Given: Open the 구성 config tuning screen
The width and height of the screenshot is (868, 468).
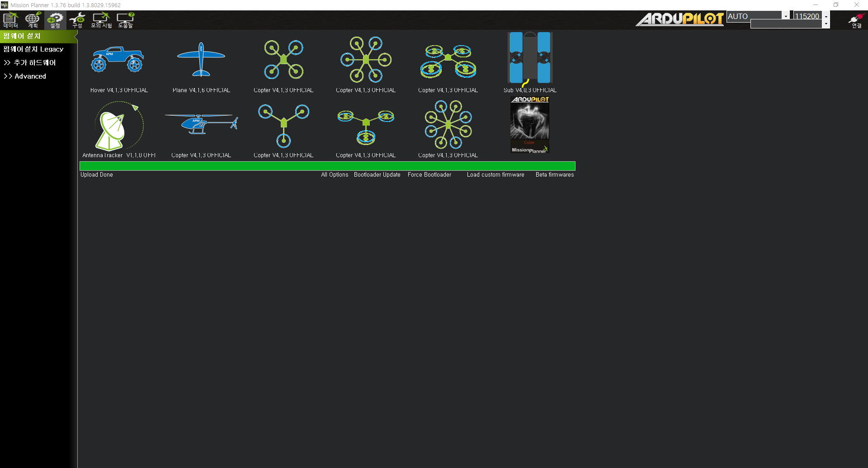Looking at the screenshot, I should (x=77, y=20).
